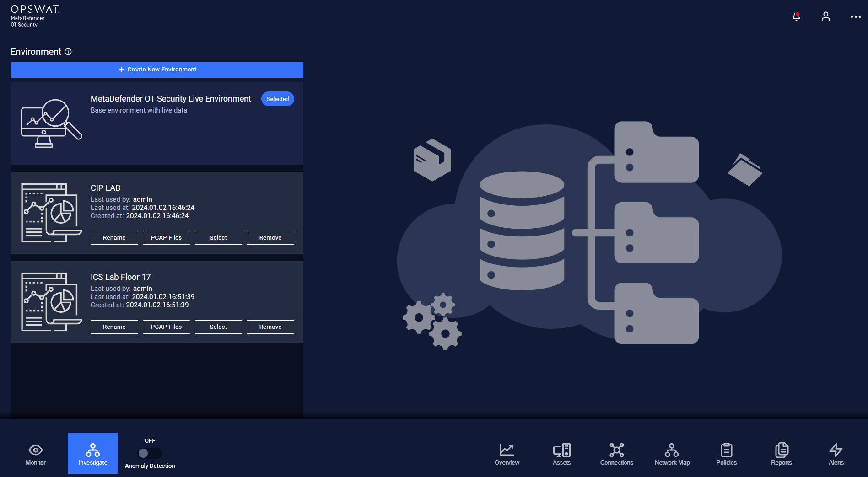Click CIP LAB last used at 2024.01.02 16:46:24
The height and width of the screenshot is (477, 868).
142,208
